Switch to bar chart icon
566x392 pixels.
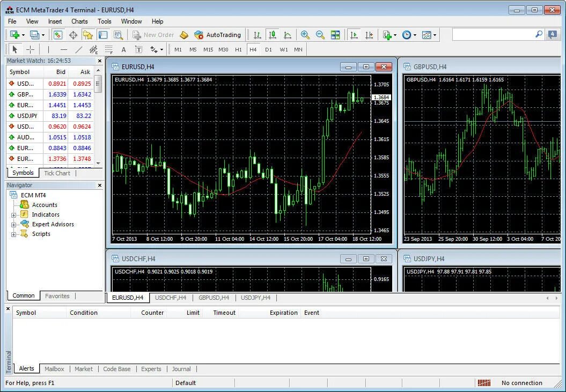point(257,35)
